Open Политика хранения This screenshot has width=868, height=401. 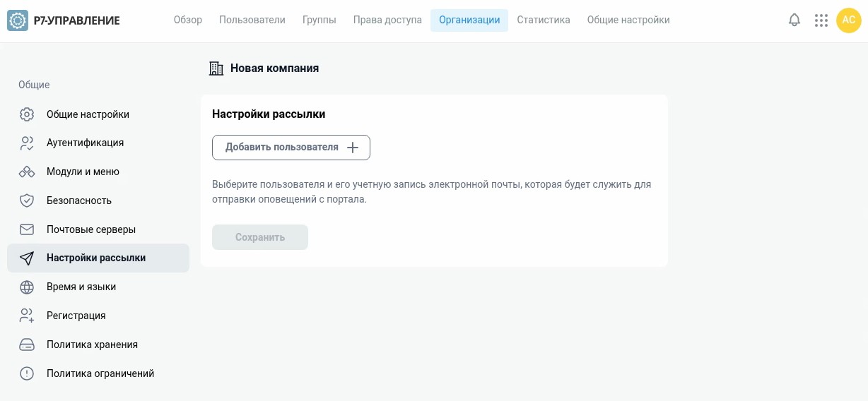click(98, 345)
